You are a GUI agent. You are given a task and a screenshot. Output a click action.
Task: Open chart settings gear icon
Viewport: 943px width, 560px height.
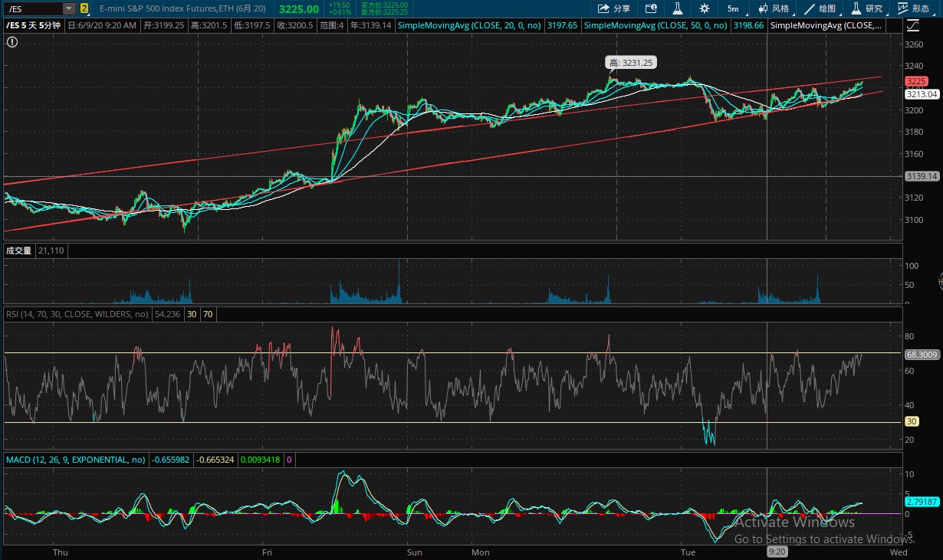(705, 8)
